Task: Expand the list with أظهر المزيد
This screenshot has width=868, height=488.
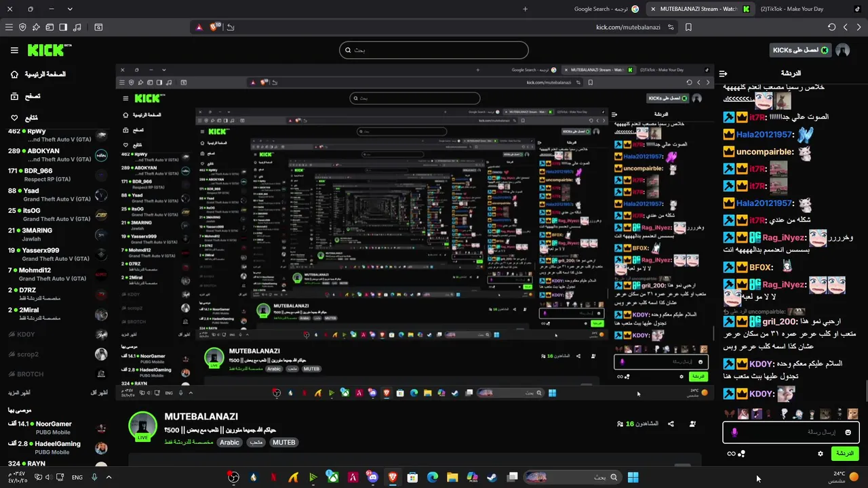Action: pyautogui.click(x=19, y=392)
